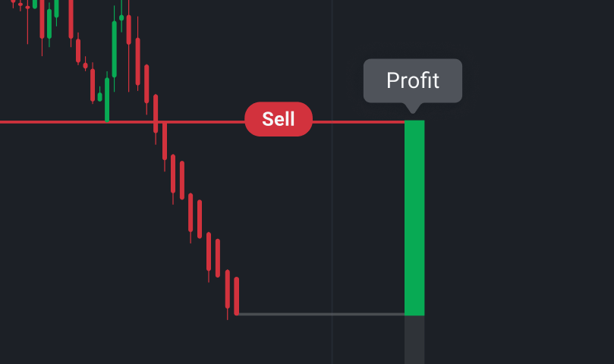Click the green candle touching the Sell line
Viewport: 614px width, 364px height.
tap(107, 99)
